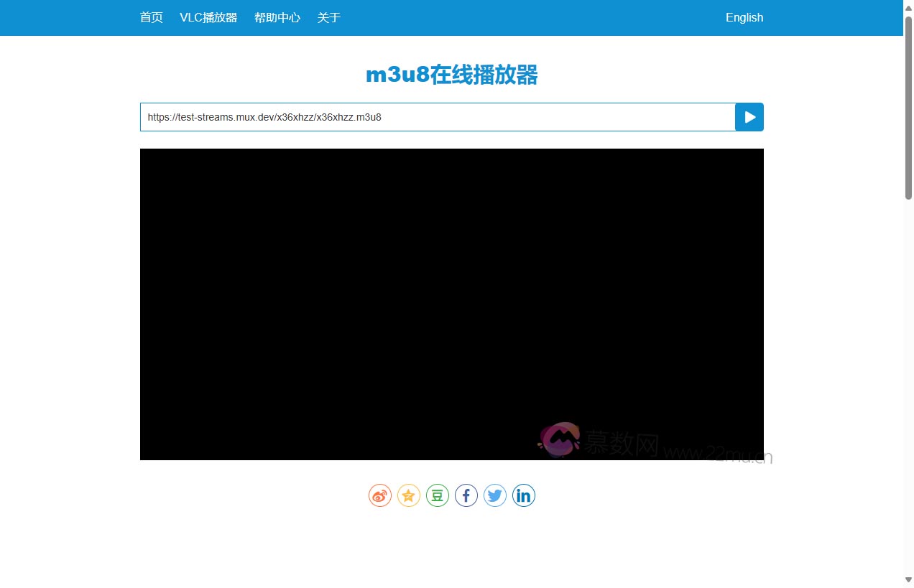The image size is (914, 588).
Task: Open the VLC播放器 page
Action: point(209,17)
